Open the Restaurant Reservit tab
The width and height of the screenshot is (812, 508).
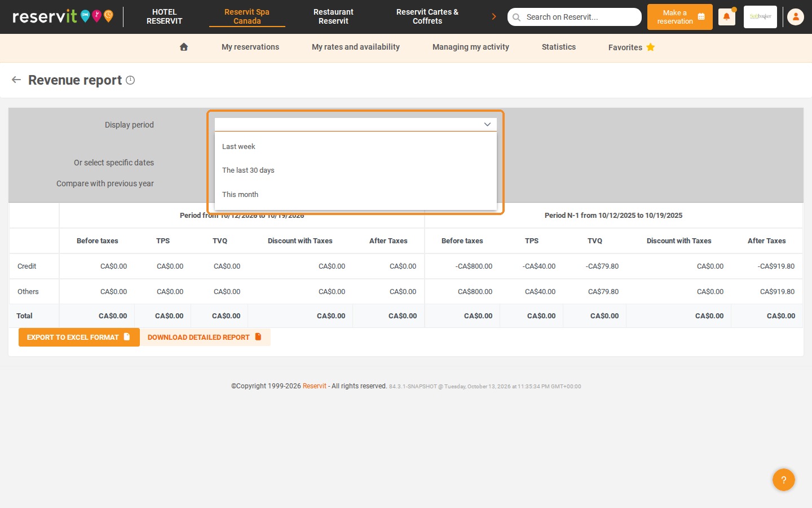(333, 16)
